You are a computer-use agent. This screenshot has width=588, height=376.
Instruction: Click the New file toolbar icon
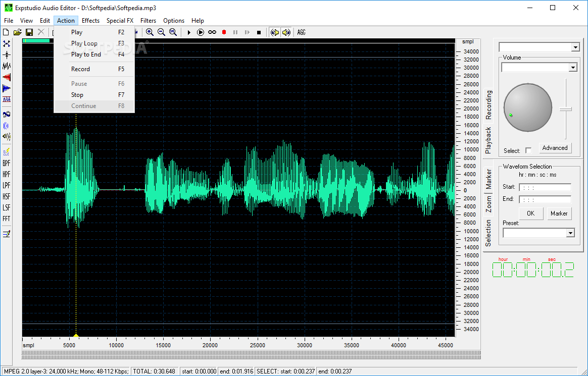[x=6, y=32]
